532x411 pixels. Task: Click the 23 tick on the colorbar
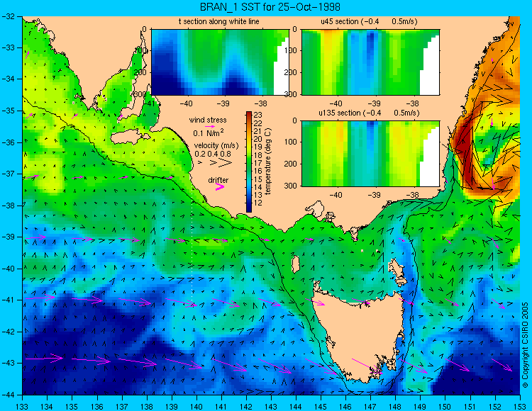pos(257,116)
